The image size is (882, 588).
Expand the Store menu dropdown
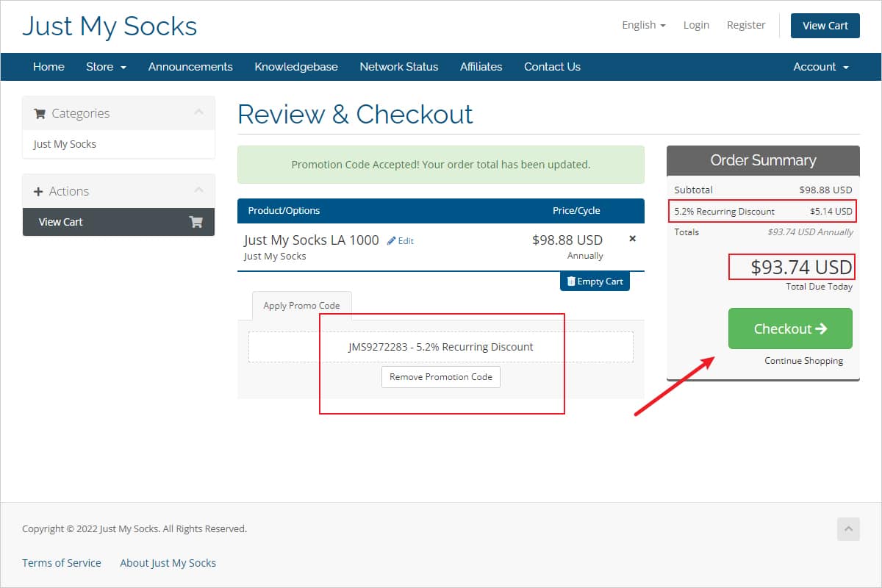[106, 67]
